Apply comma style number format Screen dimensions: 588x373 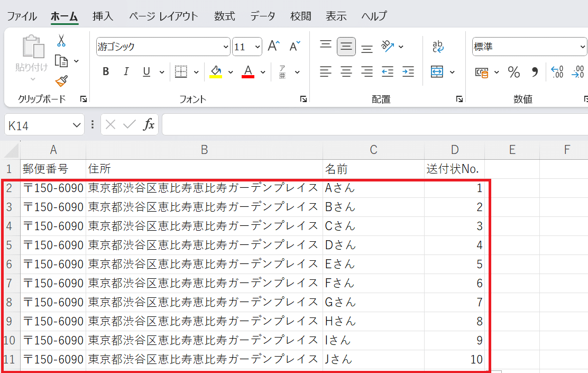[x=535, y=71]
